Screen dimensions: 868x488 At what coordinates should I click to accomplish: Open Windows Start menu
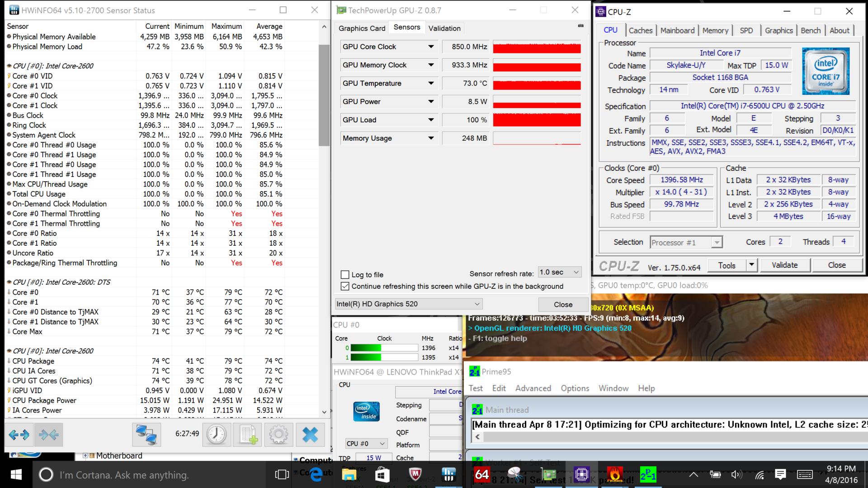(16, 474)
